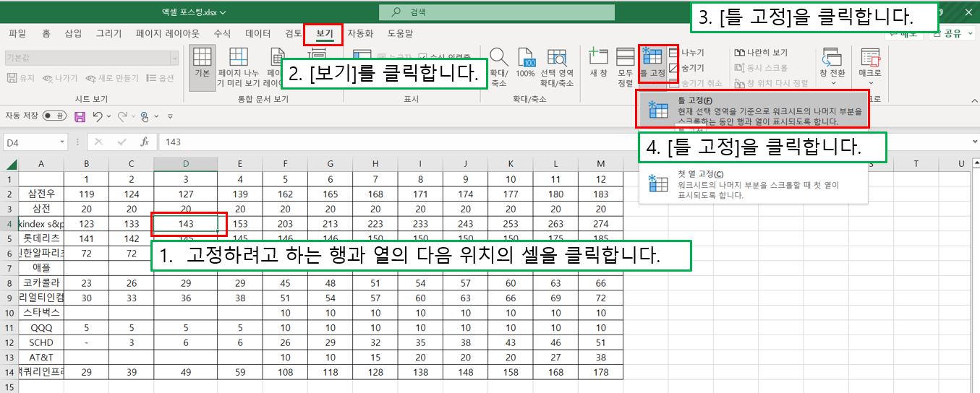Screen dimensions: 980x393
Task: Click cell A12 SCHD
Action: [41, 342]
